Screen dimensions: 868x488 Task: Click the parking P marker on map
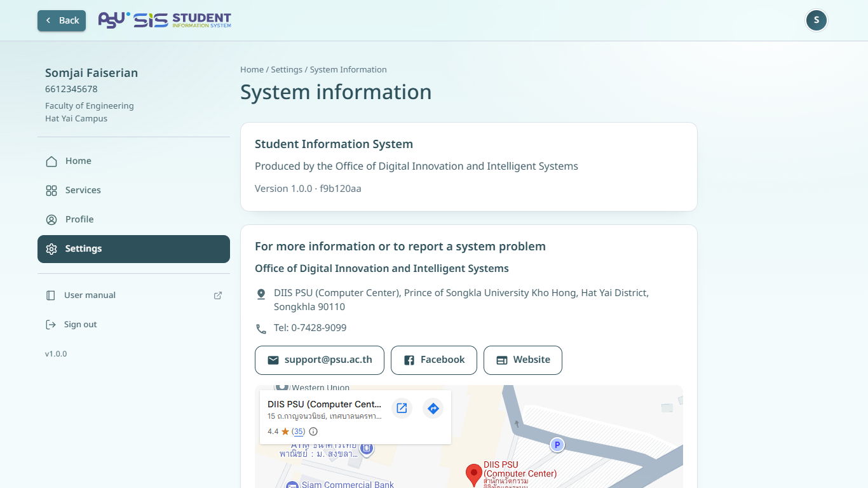click(557, 445)
